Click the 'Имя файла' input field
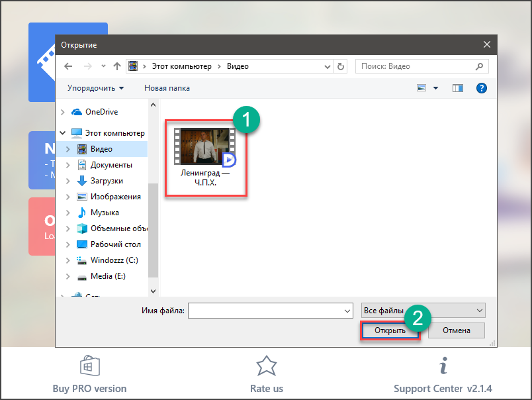 pyautogui.click(x=271, y=311)
